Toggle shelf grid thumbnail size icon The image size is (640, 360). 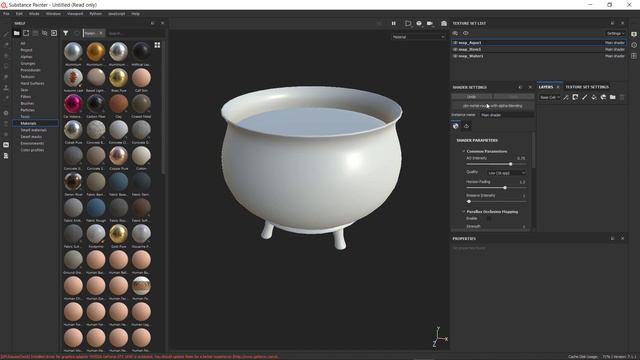(157, 45)
